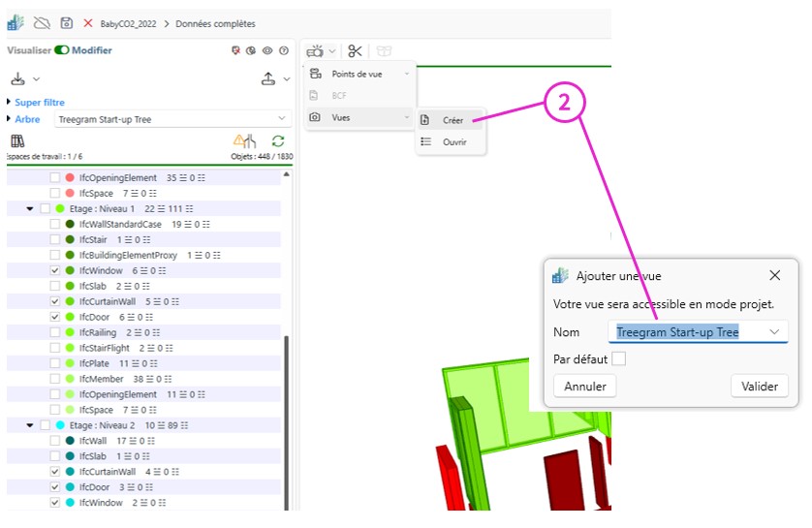Click the warning triangle icon above object count

[x=242, y=141]
